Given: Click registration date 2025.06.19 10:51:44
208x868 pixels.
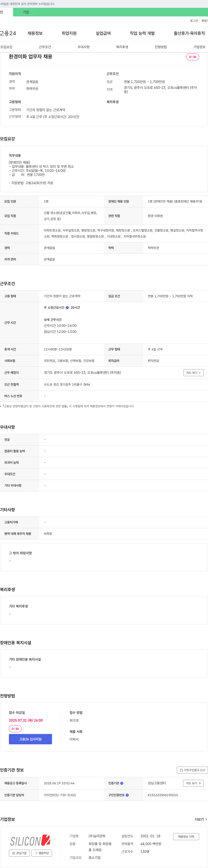Looking at the screenshot, I should click(x=59, y=783).
